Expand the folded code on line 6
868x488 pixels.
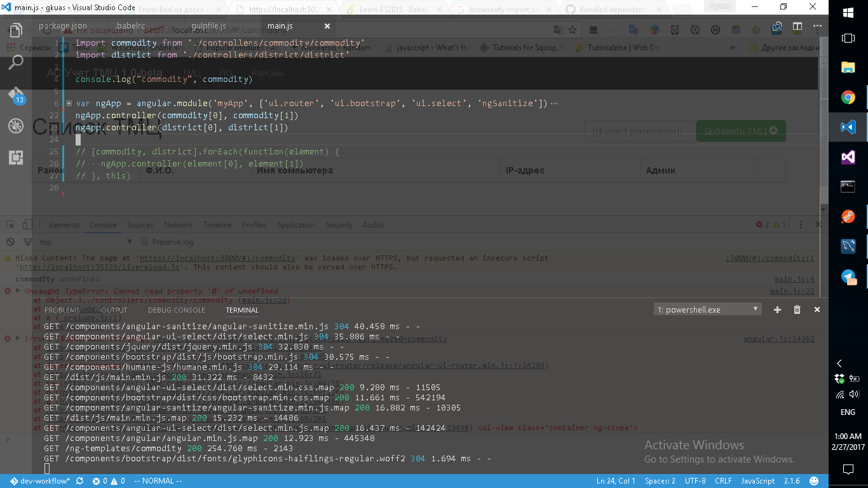coord(69,104)
